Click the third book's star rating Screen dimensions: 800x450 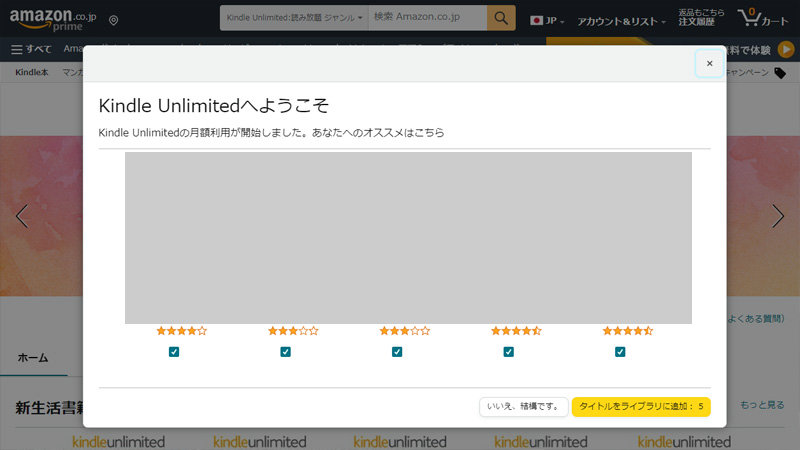[x=405, y=331]
